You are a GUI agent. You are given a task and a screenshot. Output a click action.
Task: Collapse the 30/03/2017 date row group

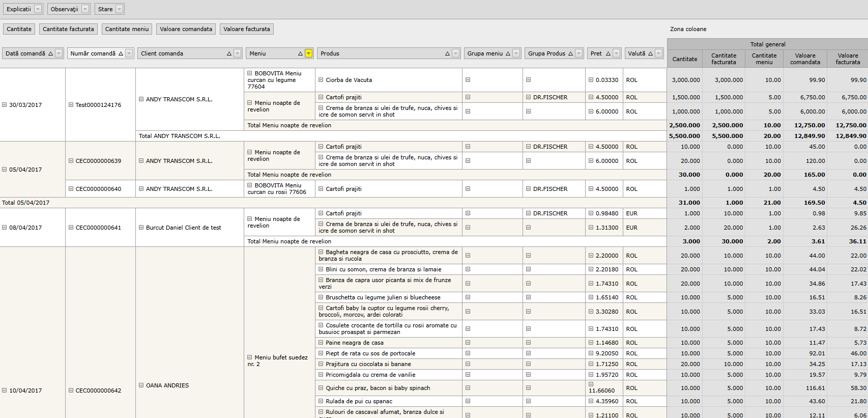pos(5,105)
